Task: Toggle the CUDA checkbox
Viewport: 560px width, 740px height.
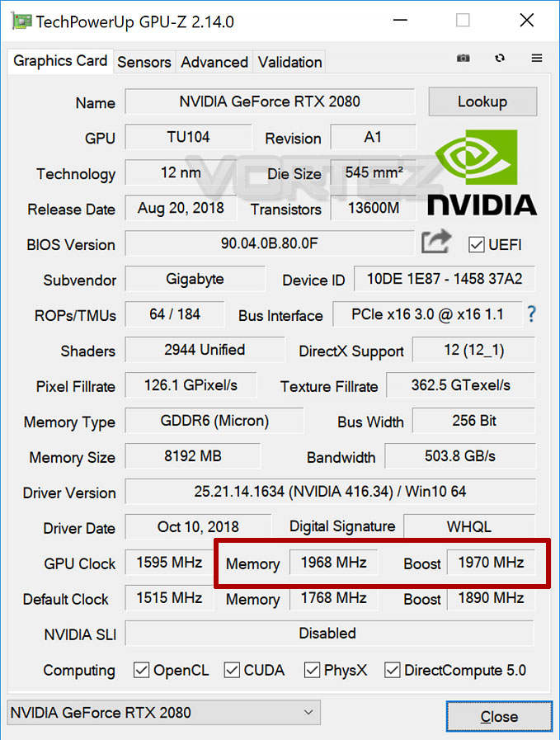Action: pyautogui.click(x=231, y=670)
